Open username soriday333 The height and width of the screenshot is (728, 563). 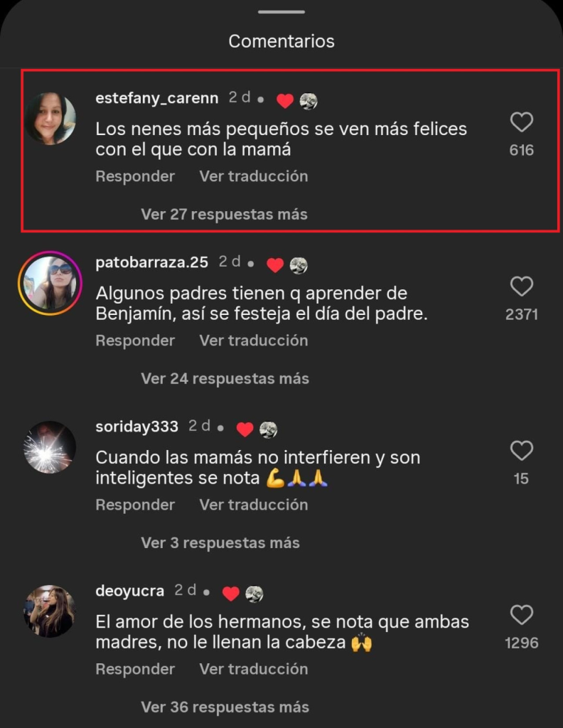pos(136,427)
